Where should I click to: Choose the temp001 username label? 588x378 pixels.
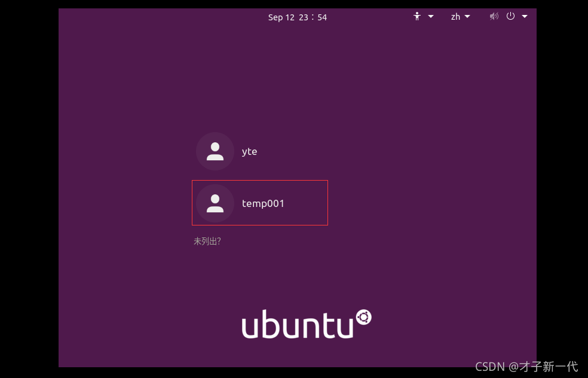click(263, 203)
